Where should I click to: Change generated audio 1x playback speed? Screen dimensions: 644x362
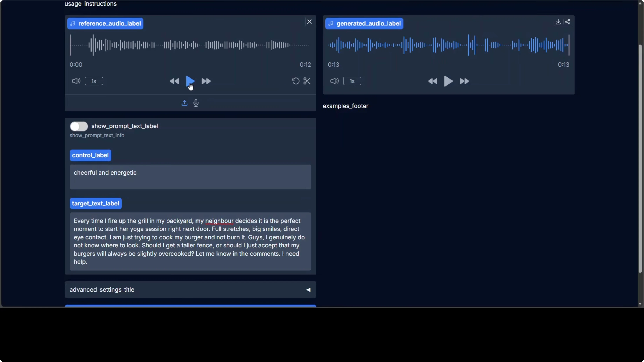tap(352, 81)
